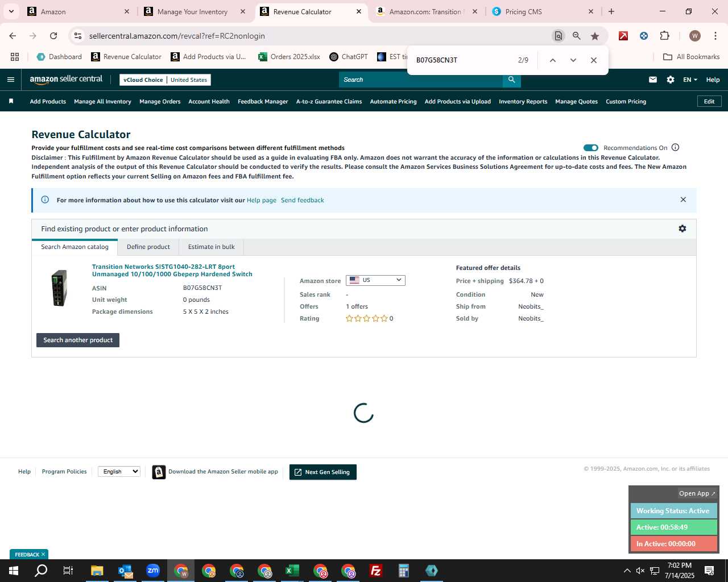Open Inventory Reports menu item
This screenshot has width=728, height=582.
523,101
